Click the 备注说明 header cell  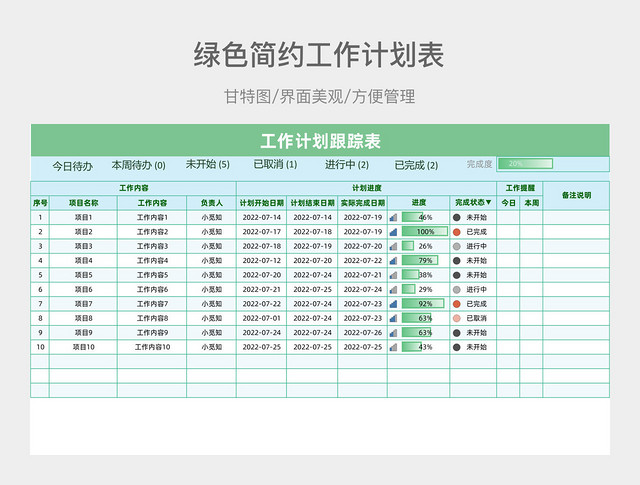[576, 196]
